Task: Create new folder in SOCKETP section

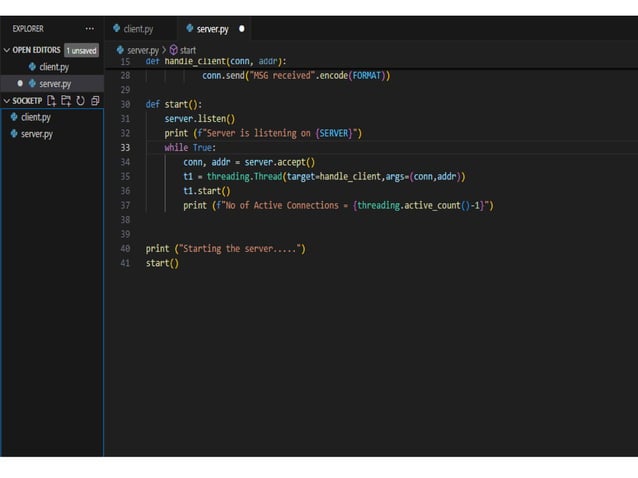Action: (x=66, y=100)
